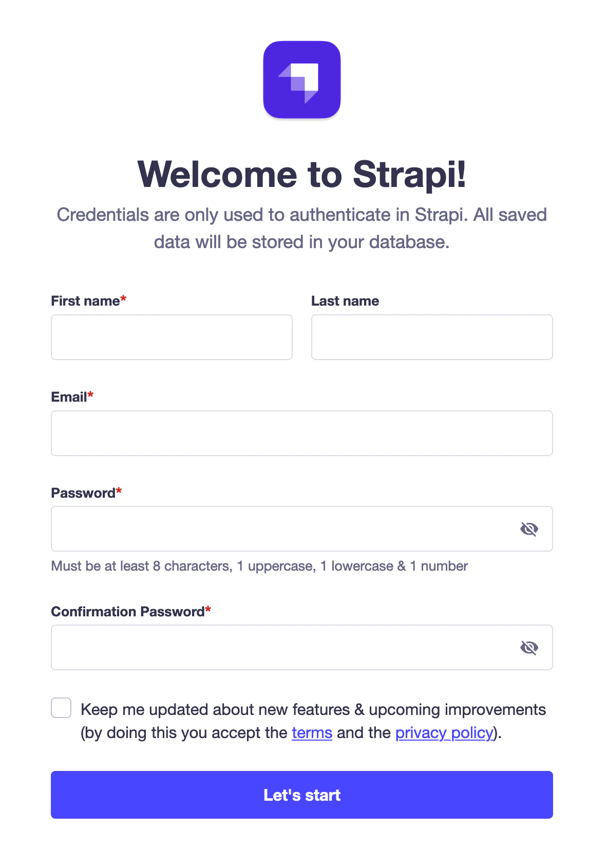Show the Password field contents
607x868 pixels.
tap(529, 529)
